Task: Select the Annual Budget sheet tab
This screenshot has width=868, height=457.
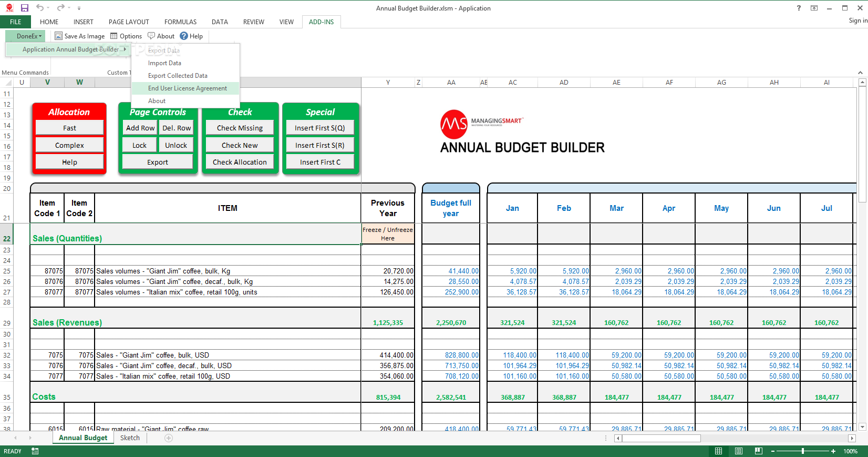Action: (x=83, y=438)
